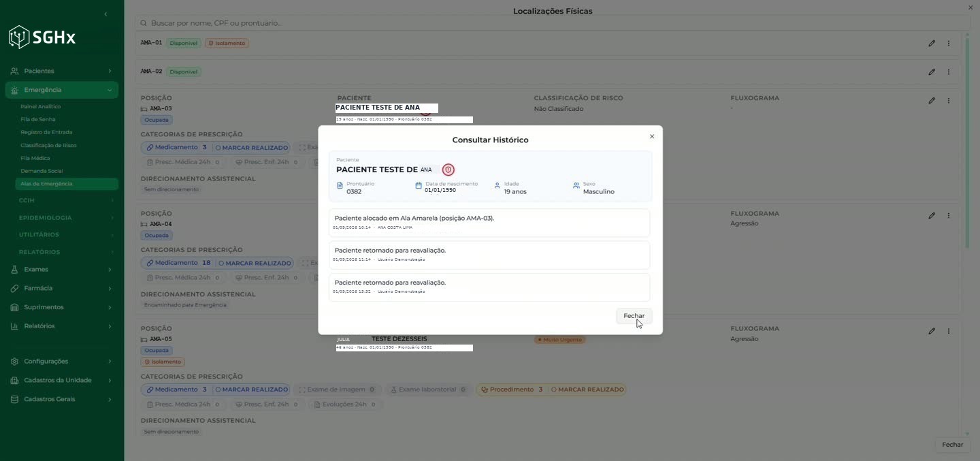The width and height of the screenshot is (980, 461).
Task: Click the Fechar button in the history dialog
Action: click(634, 316)
